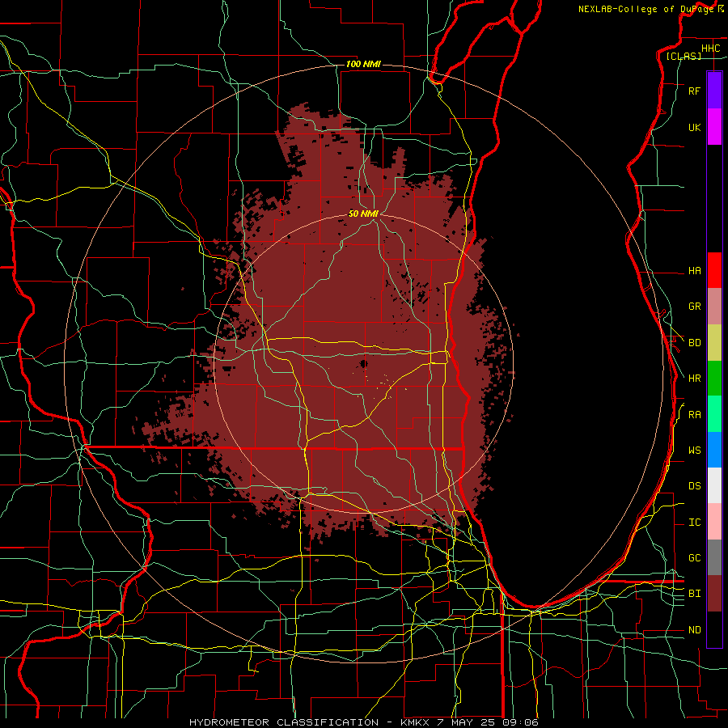Click the purple RF color swatch
Image resolution: width=728 pixels, height=728 pixels.
tap(714, 91)
